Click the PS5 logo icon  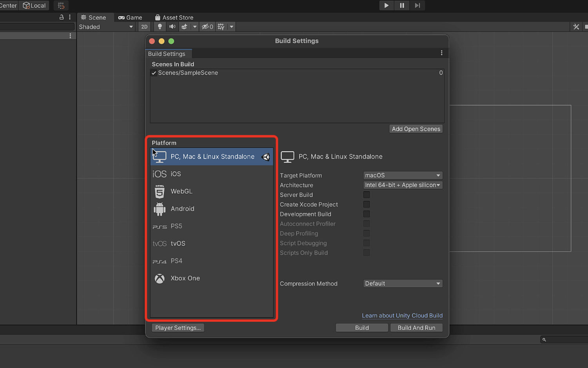(x=160, y=227)
